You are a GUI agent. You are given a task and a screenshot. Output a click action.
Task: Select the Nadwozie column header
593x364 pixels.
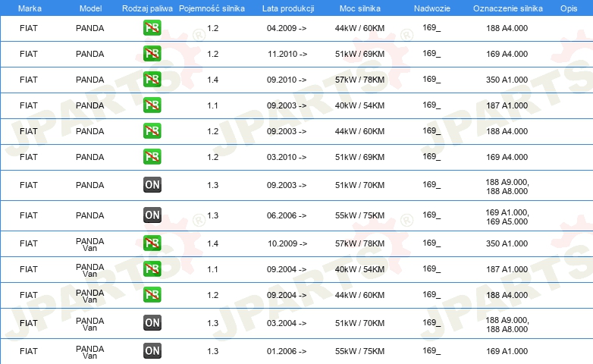tap(432, 8)
